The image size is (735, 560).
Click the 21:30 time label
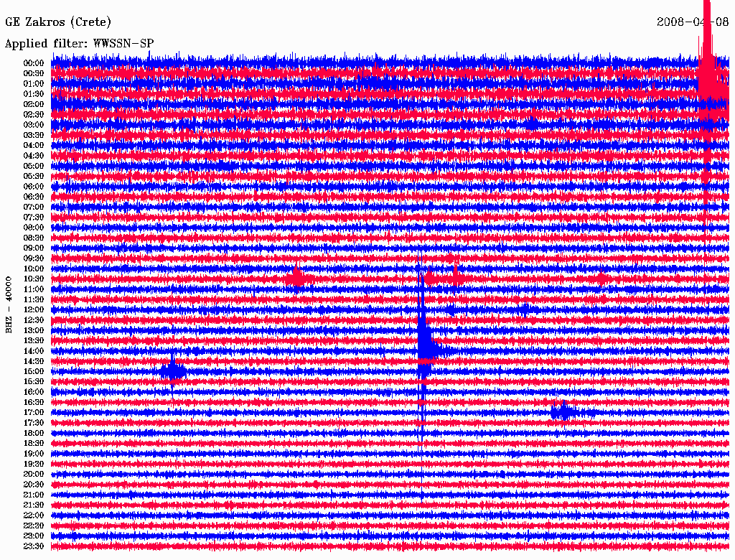pos(34,505)
